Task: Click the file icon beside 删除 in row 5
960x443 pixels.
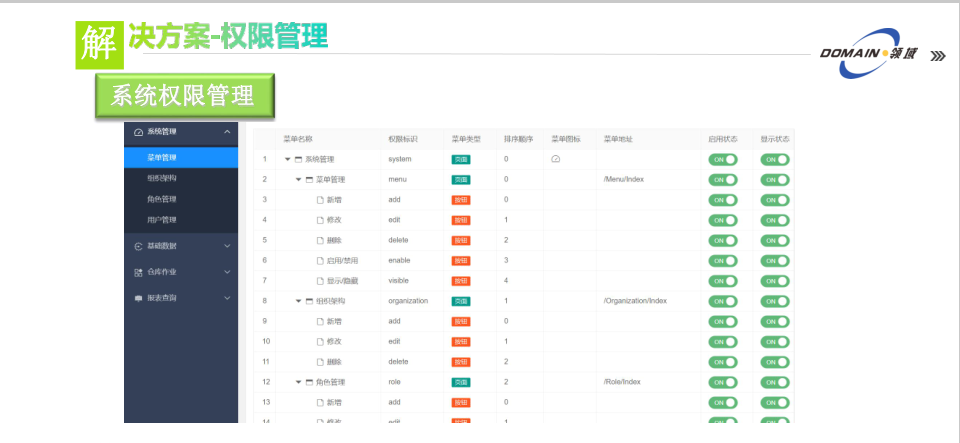Action: click(x=320, y=240)
